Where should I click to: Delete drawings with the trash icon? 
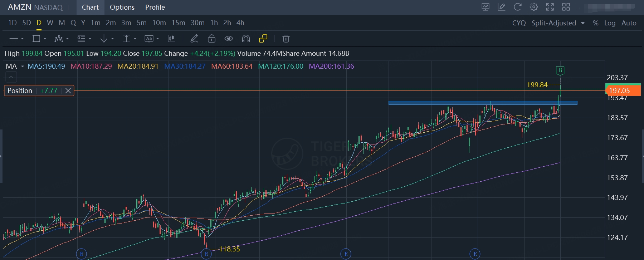point(286,39)
